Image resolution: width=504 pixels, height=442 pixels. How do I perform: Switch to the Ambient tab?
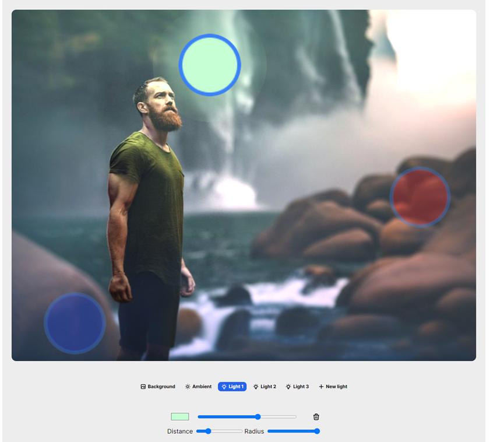198,387
